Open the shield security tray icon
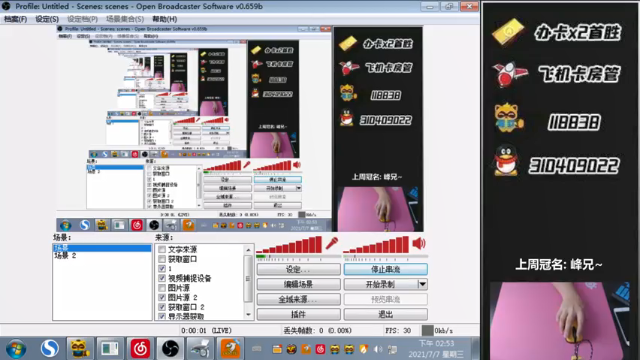This screenshot has width=640, height=360. click(363, 349)
